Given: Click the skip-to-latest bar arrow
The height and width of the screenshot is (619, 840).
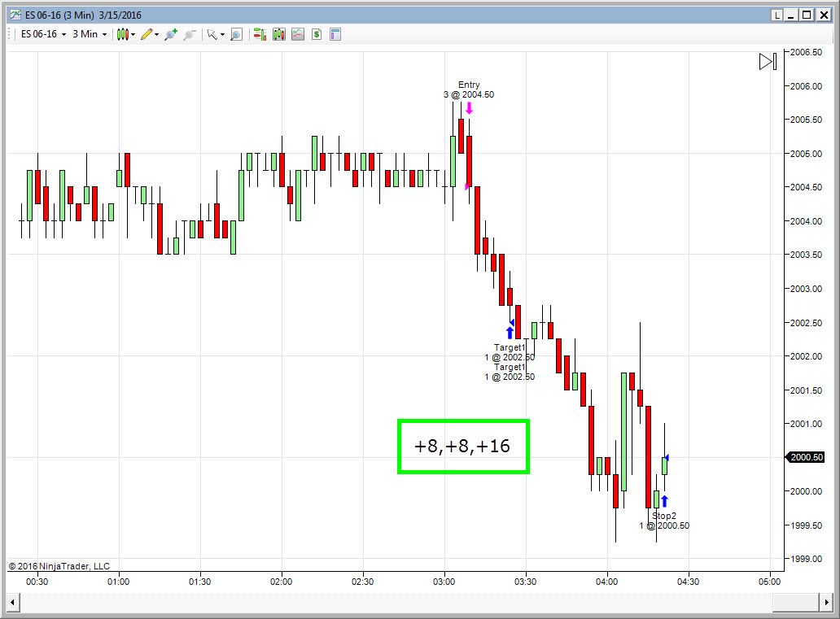Looking at the screenshot, I should click(768, 62).
